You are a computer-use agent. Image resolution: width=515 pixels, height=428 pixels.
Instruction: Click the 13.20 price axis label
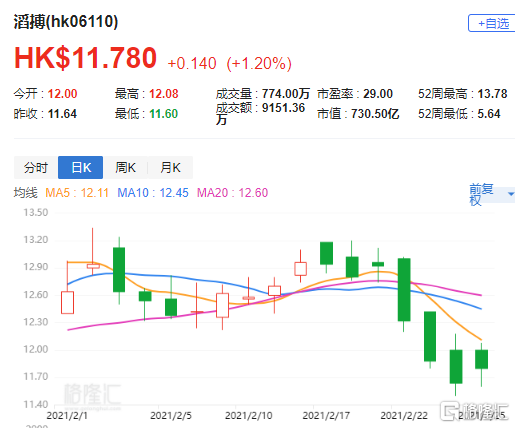36,240
